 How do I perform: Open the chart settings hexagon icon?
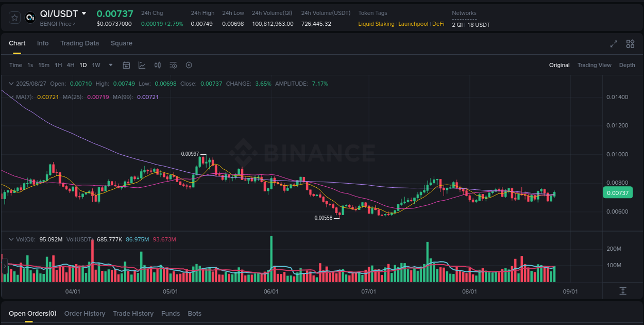click(x=189, y=65)
